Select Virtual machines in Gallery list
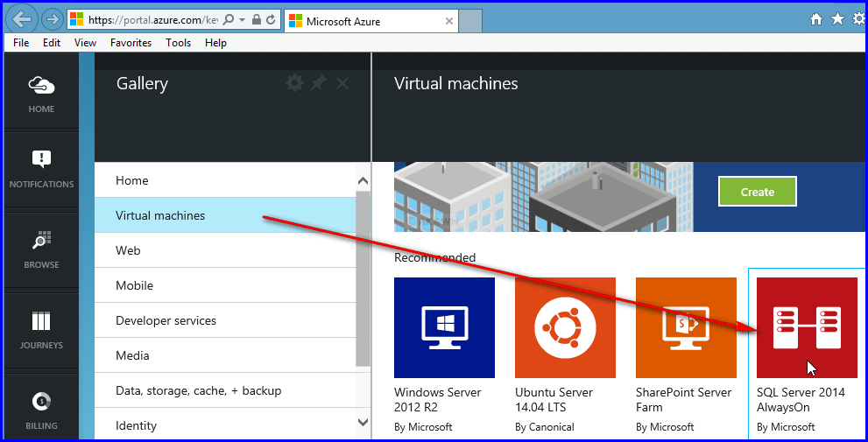Screen dimensions: 868x442 pos(225,215)
